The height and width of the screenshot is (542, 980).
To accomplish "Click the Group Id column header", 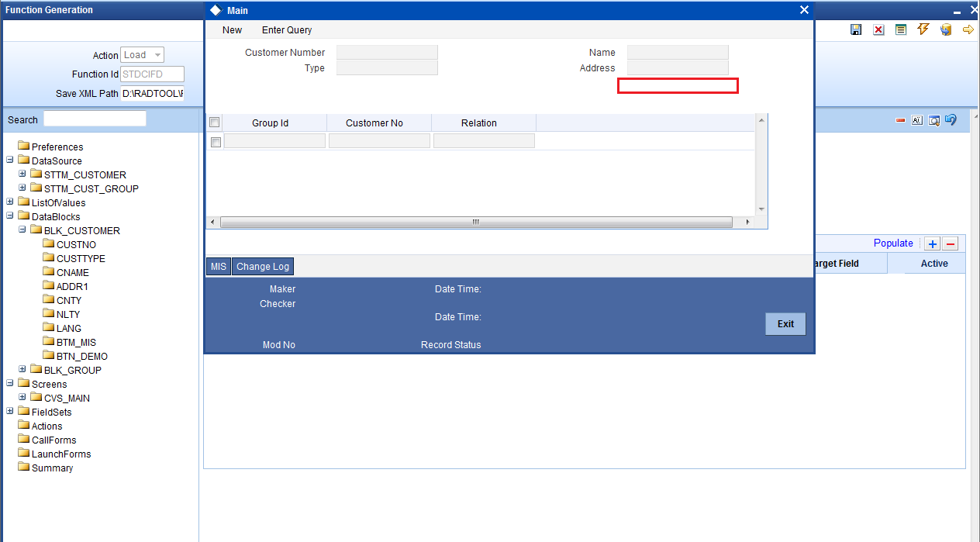I will click(270, 123).
